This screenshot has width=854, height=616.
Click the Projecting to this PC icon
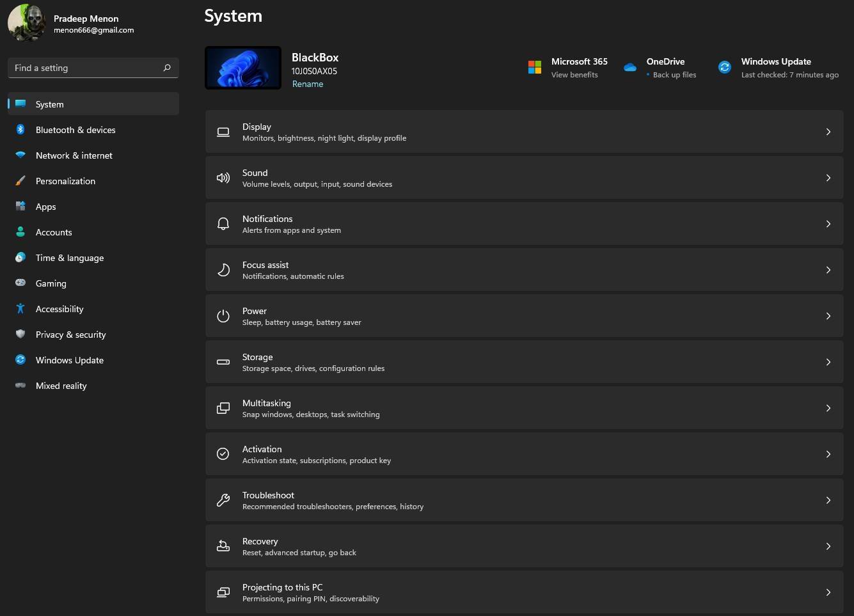click(223, 592)
